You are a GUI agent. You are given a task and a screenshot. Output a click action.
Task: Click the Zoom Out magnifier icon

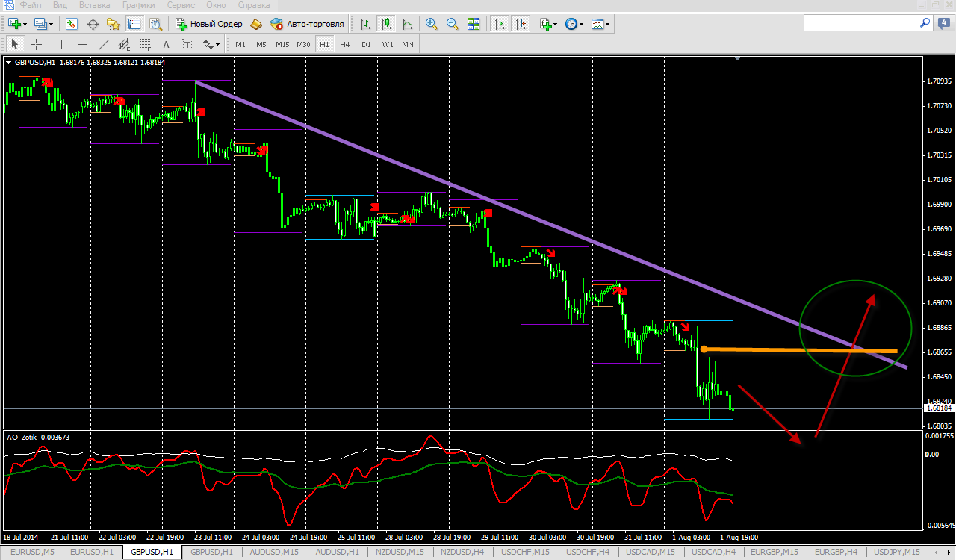(x=452, y=24)
